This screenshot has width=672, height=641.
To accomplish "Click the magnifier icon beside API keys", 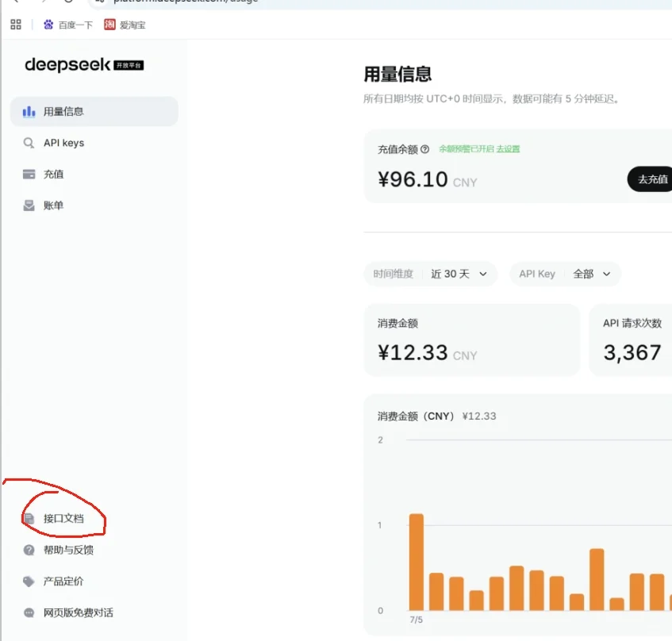I will pos(29,143).
